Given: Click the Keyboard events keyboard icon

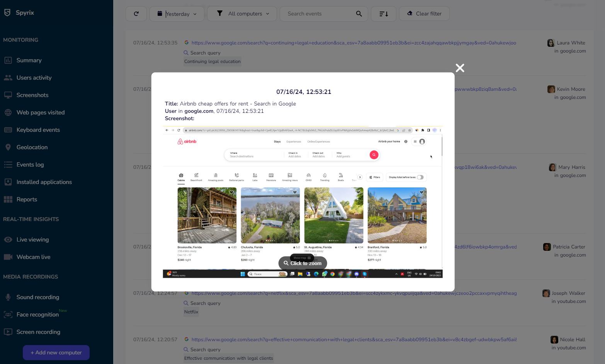Looking at the screenshot, I should tap(8, 130).
